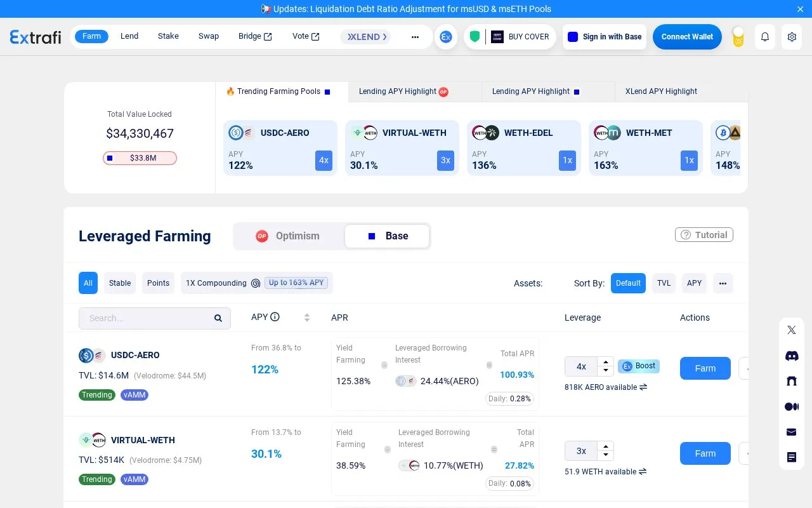Select the All pools filter
The image size is (812, 508).
(88, 283)
